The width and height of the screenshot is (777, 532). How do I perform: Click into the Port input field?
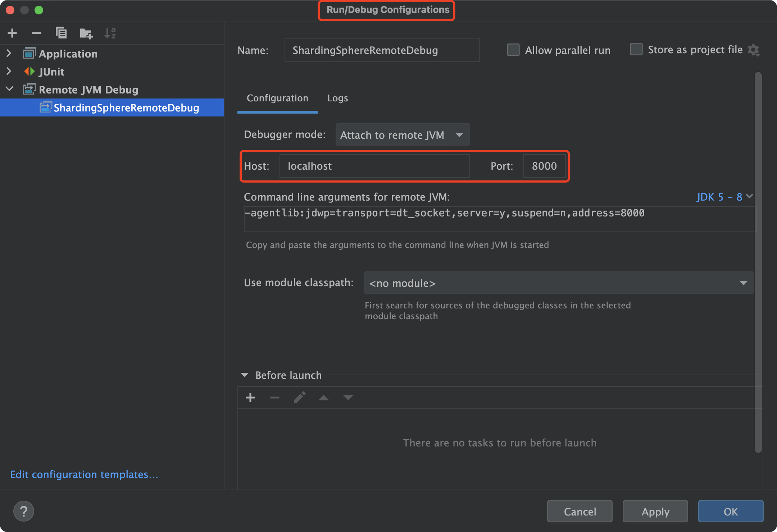pyautogui.click(x=544, y=166)
